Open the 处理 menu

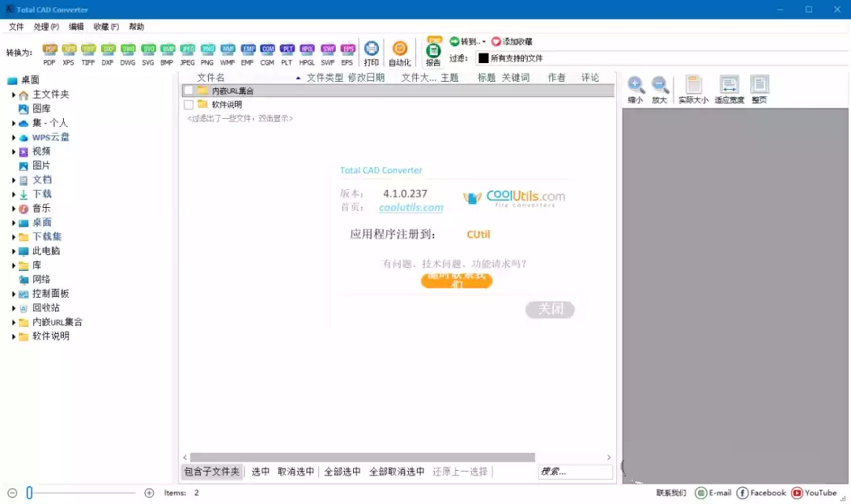pos(46,26)
